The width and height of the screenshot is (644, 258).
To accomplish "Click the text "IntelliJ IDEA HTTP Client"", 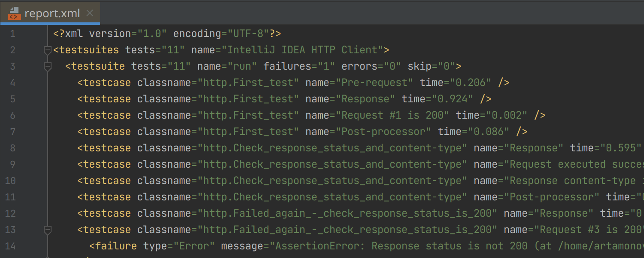I will coord(302,50).
